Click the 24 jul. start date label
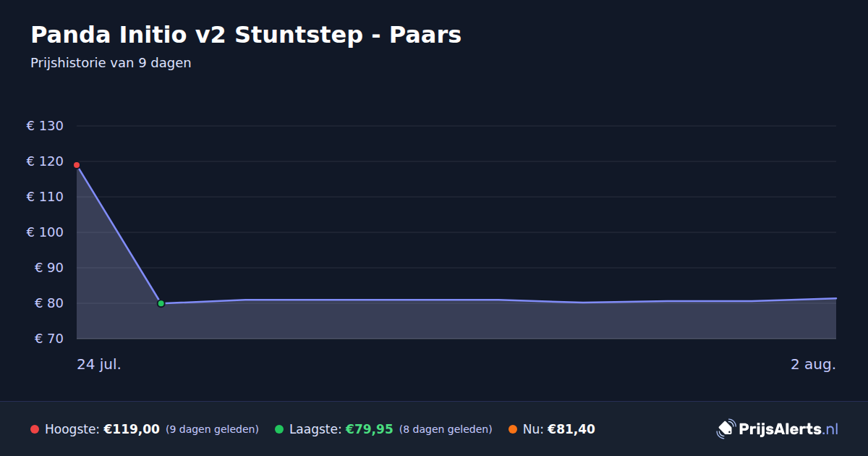Screen dimensions: 868x456 click(99, 364)
